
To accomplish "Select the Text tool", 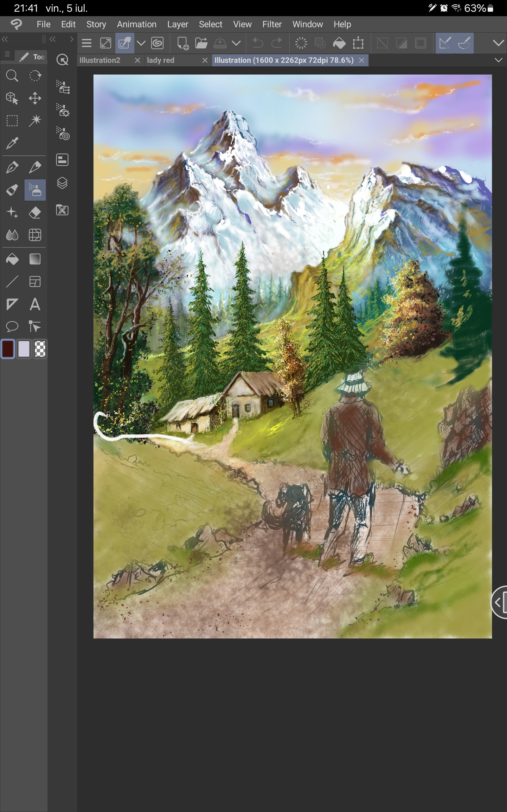I will [x=35, y=304].
